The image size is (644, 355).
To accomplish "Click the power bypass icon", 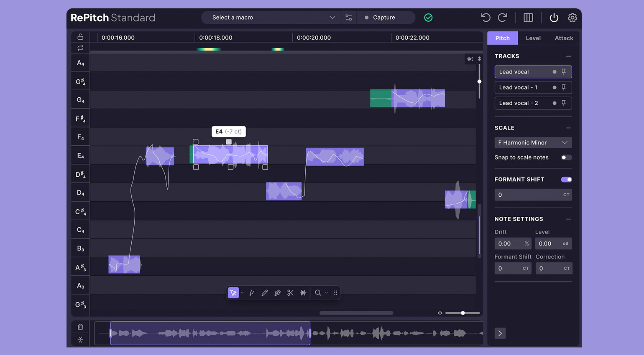I will (554, 18).
